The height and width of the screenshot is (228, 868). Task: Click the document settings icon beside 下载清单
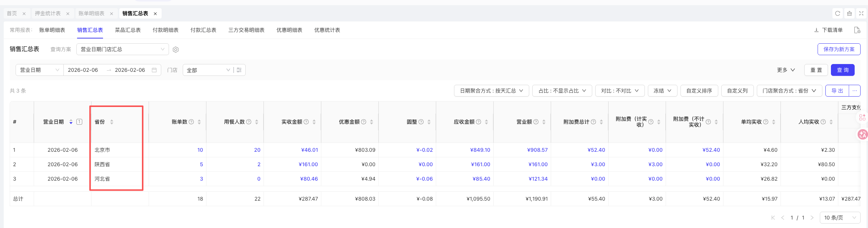click(x=857, y=30)
